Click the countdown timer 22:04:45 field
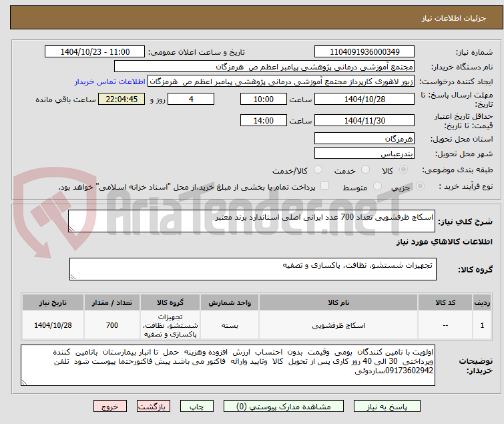The width and height of the screenshot is (504, 424). pos(121,99)
